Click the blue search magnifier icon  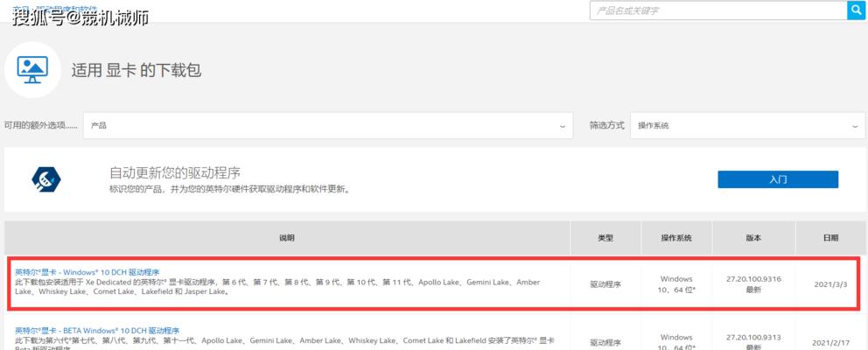[856, 10]
